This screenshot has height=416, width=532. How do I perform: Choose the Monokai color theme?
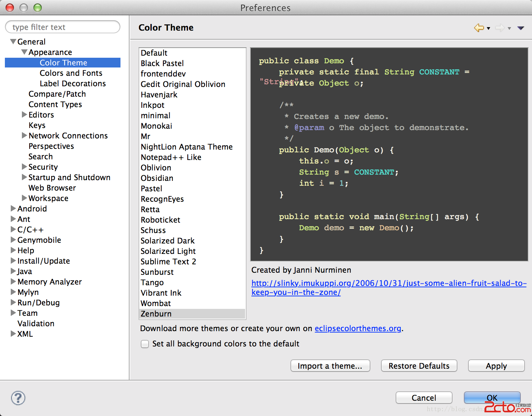(x=156, y=126)
